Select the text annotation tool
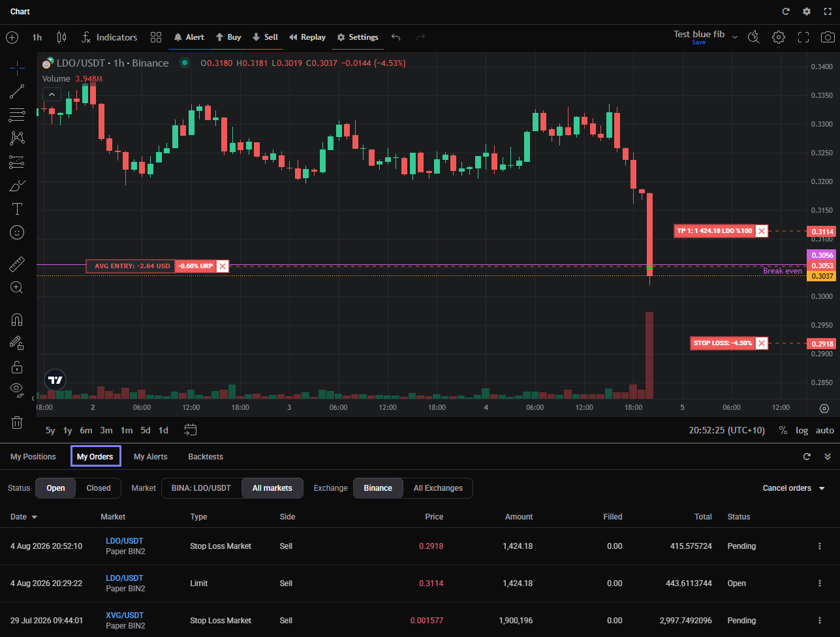The image size is (840, 637). coord(18,209)
